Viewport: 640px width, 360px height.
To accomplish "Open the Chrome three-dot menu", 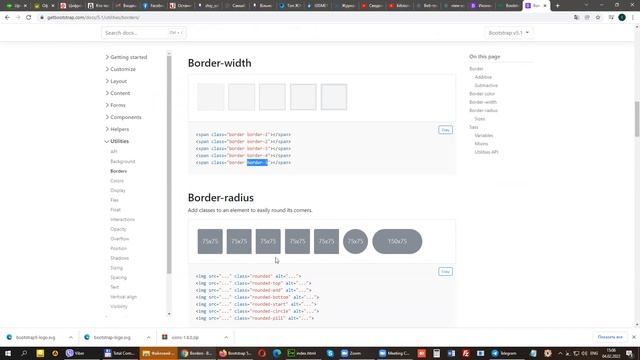I will 633,18.
